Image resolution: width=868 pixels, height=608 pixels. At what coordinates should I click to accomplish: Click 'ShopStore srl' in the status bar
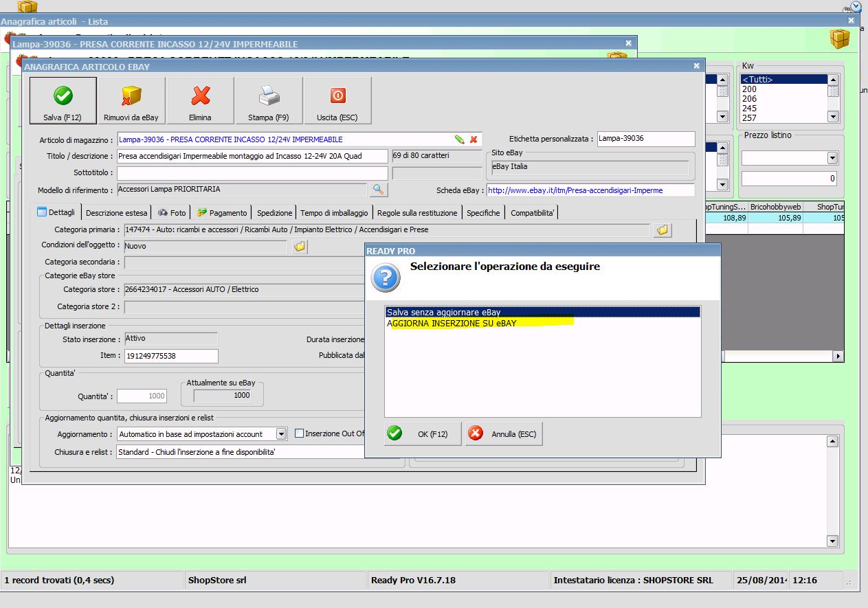point(217,580)
